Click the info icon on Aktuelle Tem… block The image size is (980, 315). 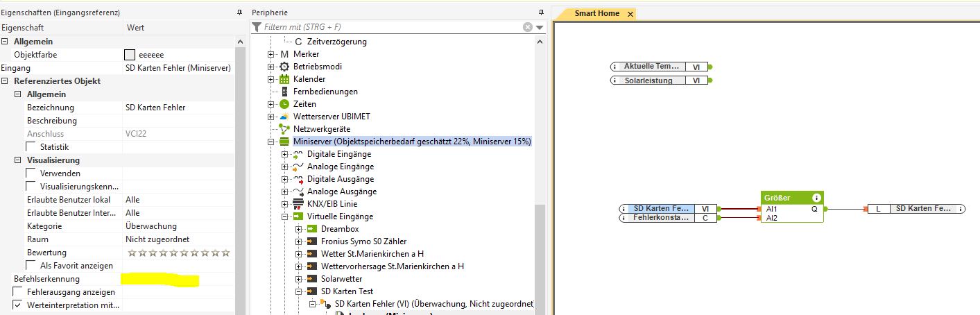point(614,67)
